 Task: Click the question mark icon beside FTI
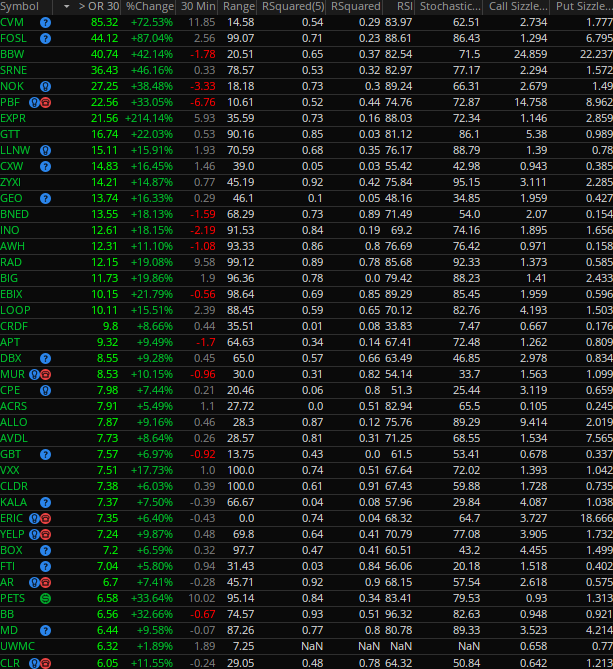pyautogui.click(x=45, y=567)
